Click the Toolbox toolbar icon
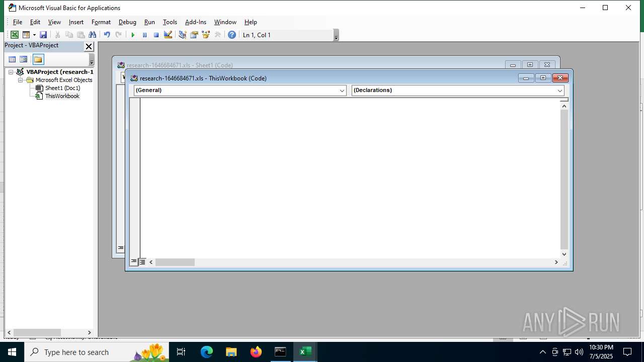 (x=217, y=35)
